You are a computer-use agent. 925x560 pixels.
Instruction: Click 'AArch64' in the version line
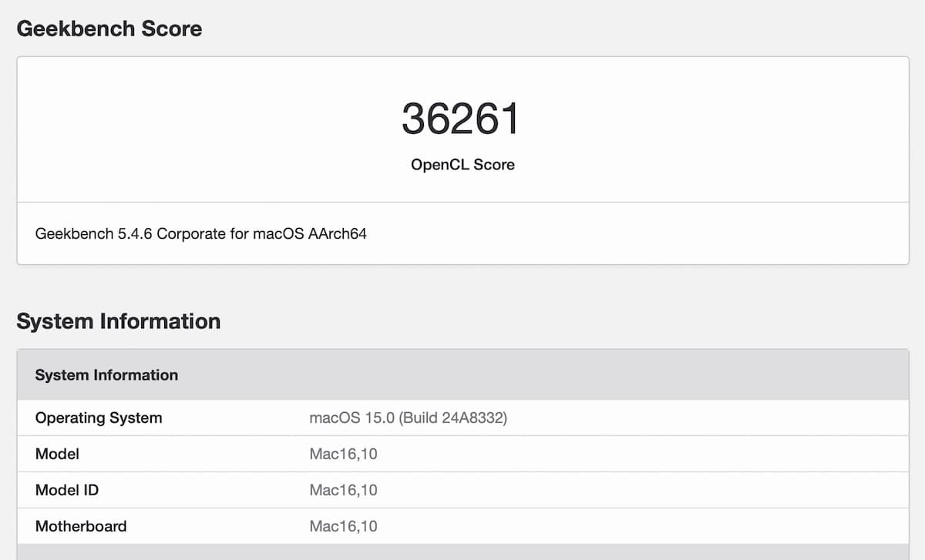pos(337,233)
